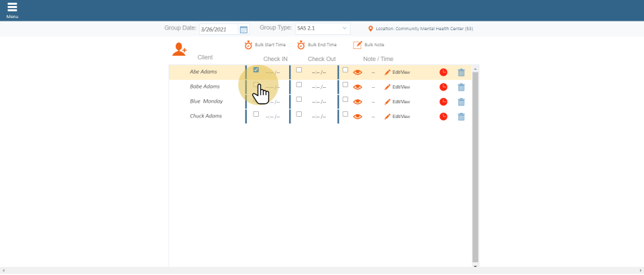Check the Check Out box for Babe Adams

point(299,85)
